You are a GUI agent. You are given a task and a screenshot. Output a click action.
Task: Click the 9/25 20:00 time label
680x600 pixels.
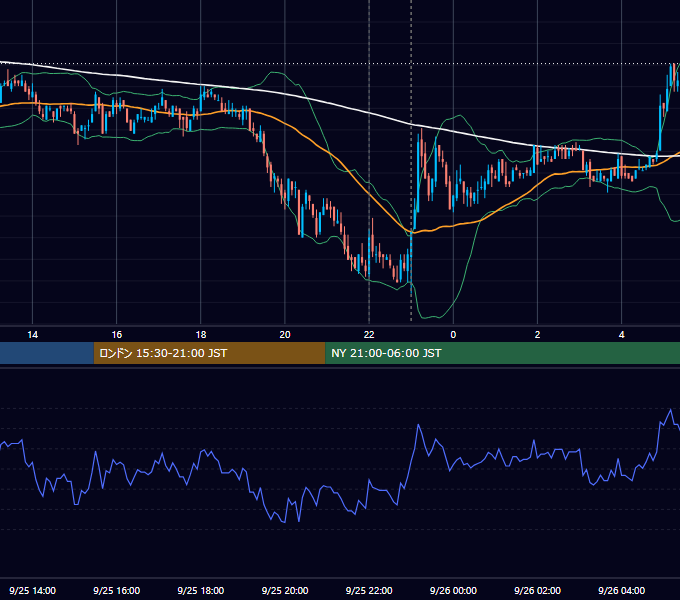[x=285, y=590]
